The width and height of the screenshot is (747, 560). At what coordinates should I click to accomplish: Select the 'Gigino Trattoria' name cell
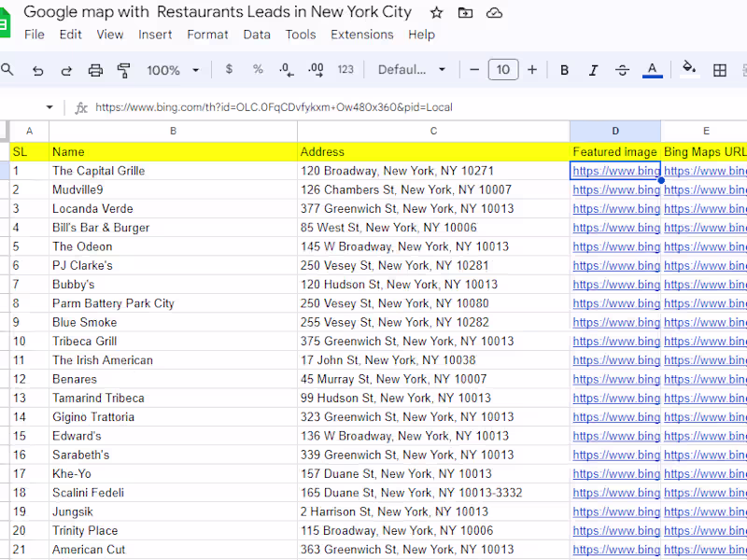(173, 417)
